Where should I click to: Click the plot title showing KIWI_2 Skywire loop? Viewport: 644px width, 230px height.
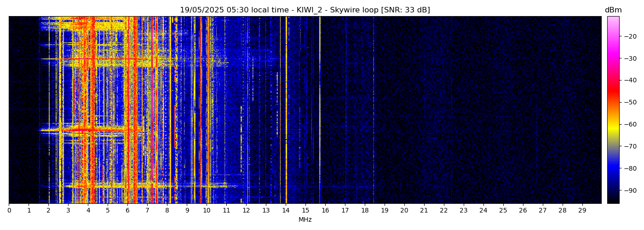[305, 10]
